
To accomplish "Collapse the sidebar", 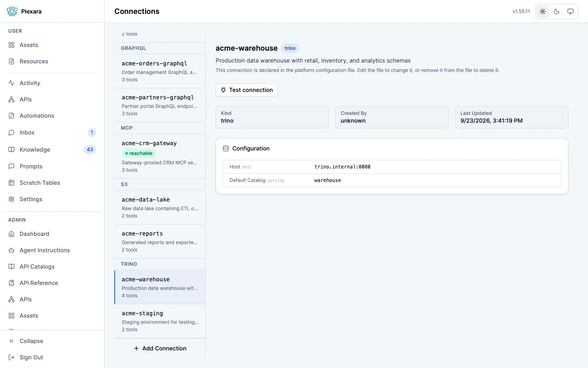I will 52,341.
